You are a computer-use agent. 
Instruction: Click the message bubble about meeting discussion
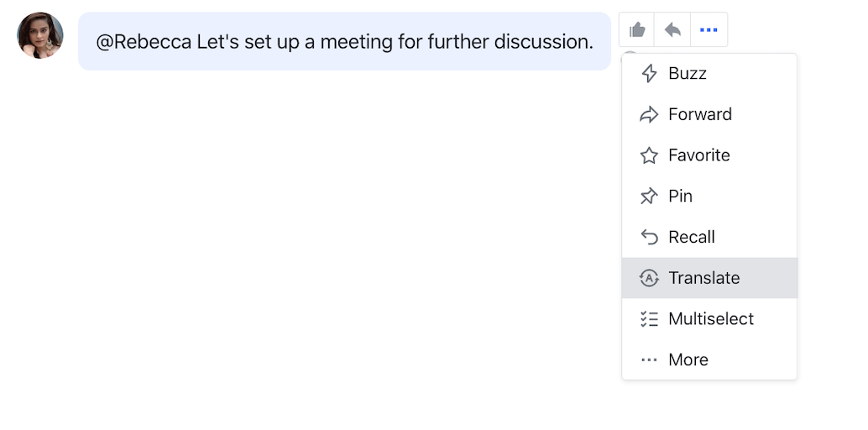[x=344, y=41]
